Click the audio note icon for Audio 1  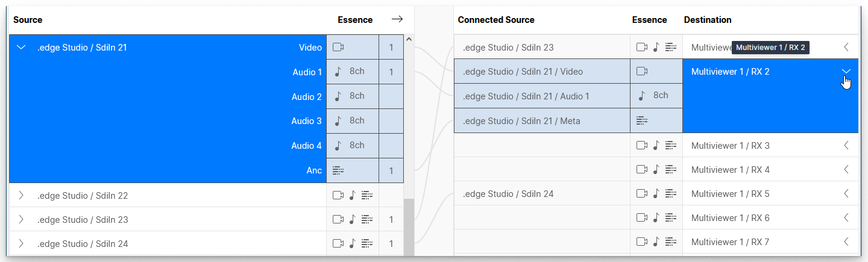pyautogui.click(x=338, y=72)
